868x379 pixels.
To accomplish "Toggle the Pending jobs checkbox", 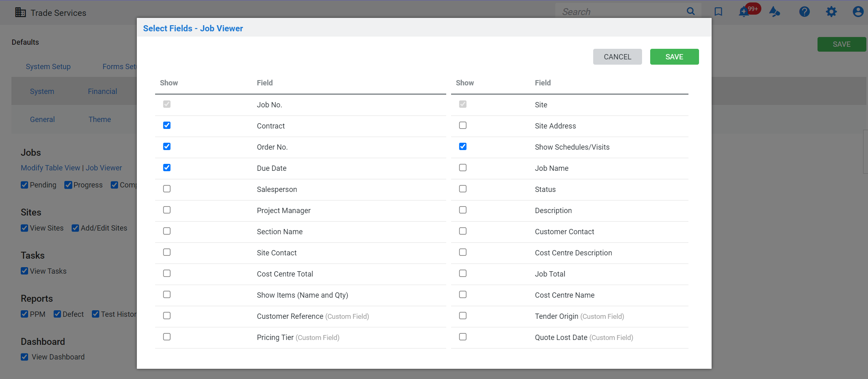I will tap(24, 185).
